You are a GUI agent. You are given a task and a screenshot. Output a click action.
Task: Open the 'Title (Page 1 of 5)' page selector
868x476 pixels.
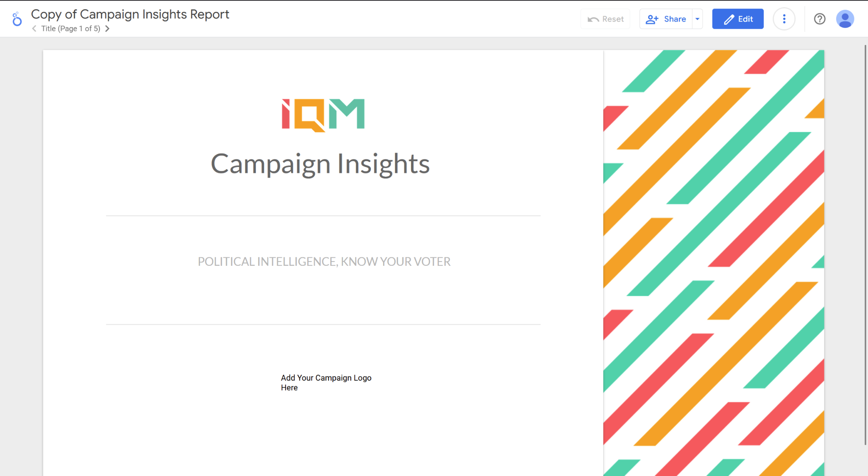71,28
